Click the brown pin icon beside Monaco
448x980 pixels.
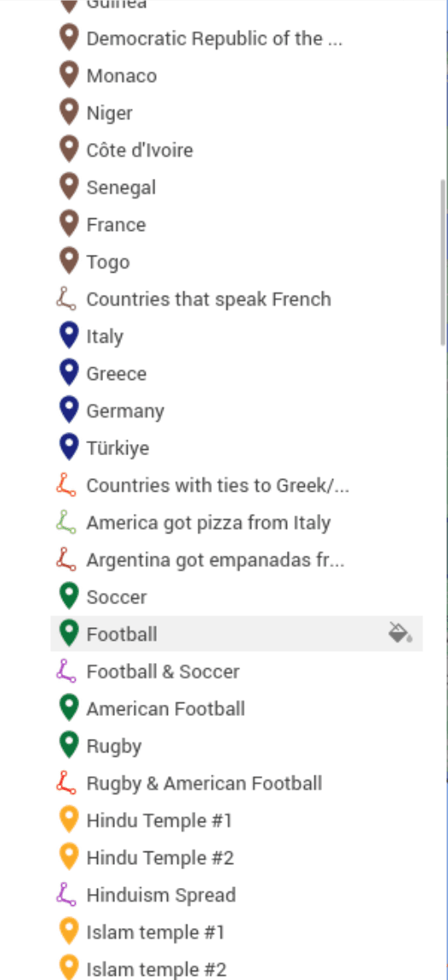tap(69, 75)
